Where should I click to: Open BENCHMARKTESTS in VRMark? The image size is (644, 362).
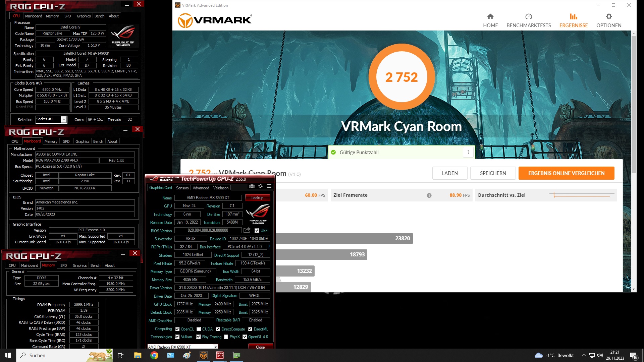[529, 21]
